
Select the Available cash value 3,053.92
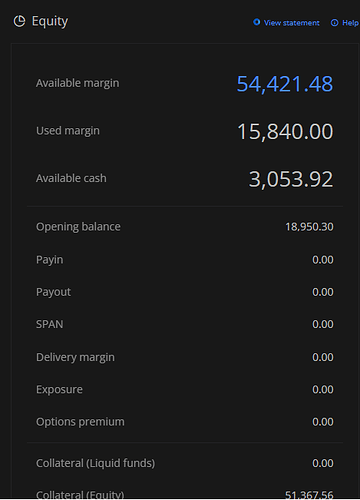(291, 179)
